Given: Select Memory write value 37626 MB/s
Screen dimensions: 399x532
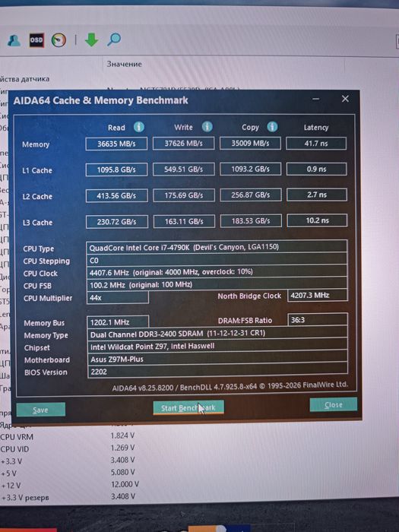Looking at the screenshot, I should pos(184,143).
